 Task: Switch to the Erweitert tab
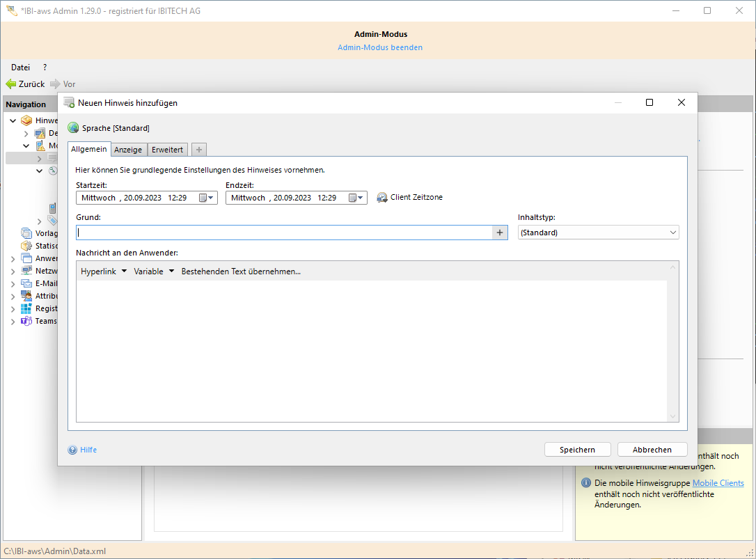pos(168,150)
